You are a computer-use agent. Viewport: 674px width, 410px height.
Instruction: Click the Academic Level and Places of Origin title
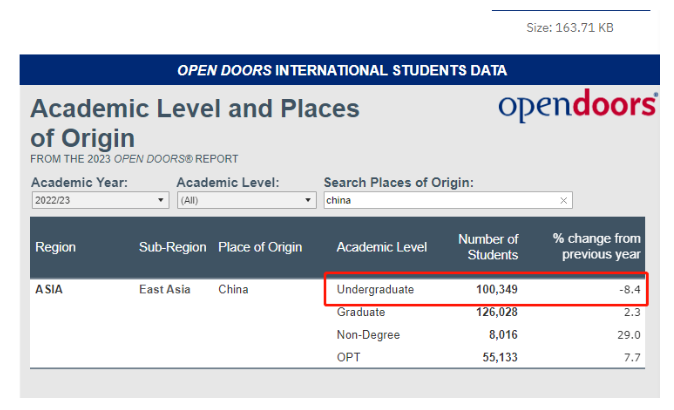pos(195,123)
